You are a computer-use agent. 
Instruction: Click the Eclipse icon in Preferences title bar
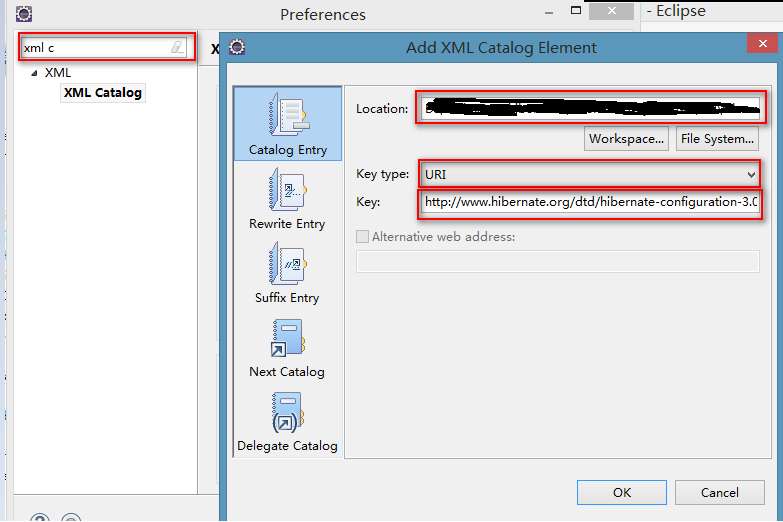(23, 13)
